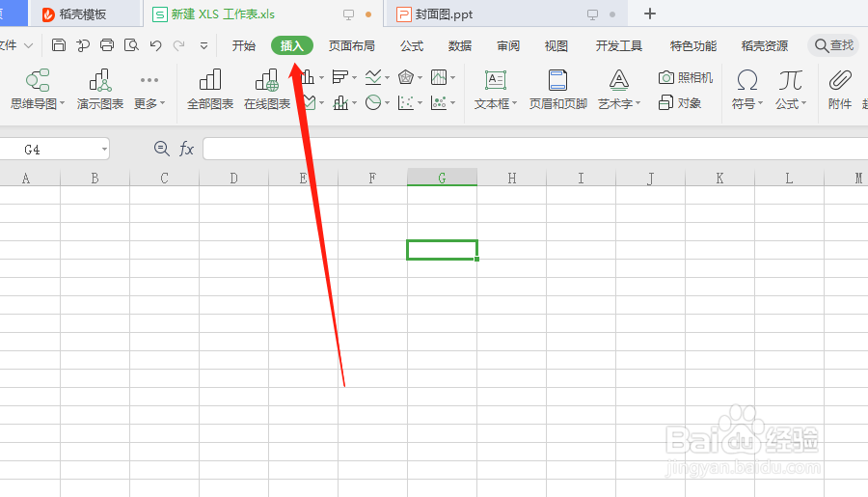Select the 插入 ribbon tab
Screen dimensions: 868x497
pyautogui.click(x=291, y=45)
